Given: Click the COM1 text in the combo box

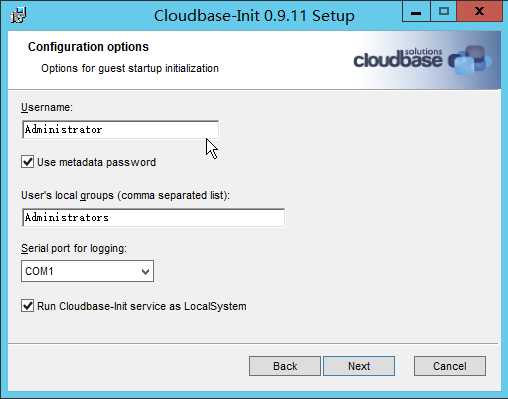Looking at the screenshot, I should (39, 271).
